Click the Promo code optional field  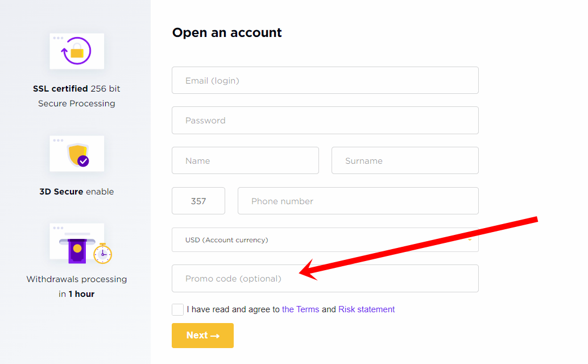point(325,278)
